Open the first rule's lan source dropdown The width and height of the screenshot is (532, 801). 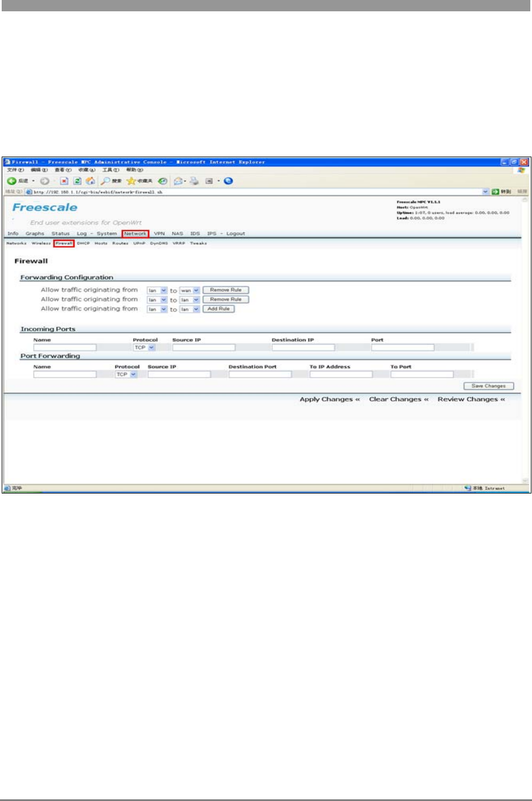coord(157,291)
